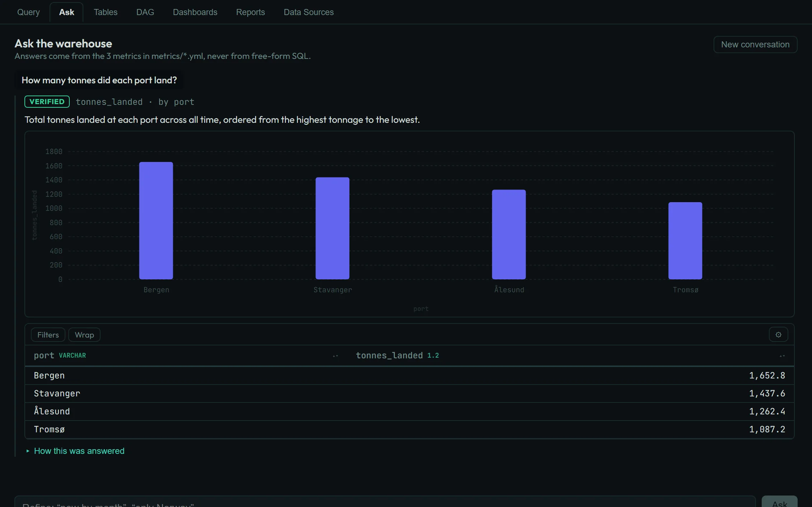812x507 pixels.
Task: Open the table settings gear icon
Action: [778, 335]
